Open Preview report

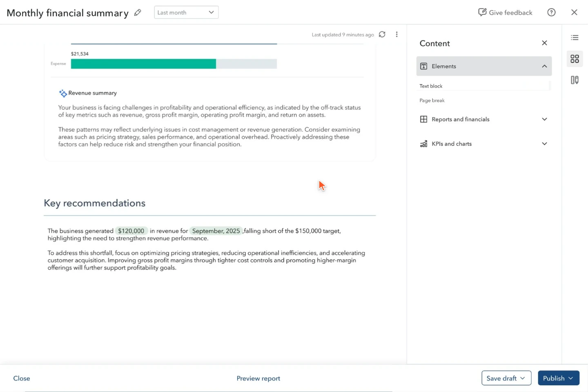258,378
